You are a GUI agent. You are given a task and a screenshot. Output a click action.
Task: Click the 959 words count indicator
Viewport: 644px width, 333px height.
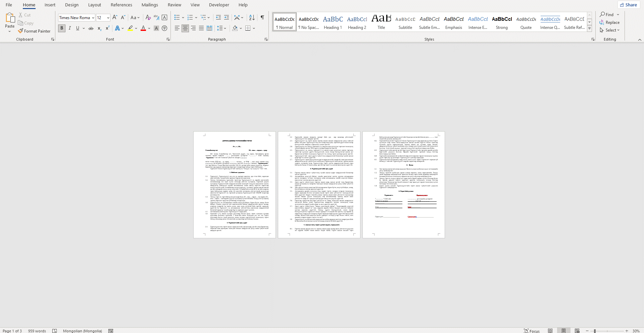(x=37, y=331)
